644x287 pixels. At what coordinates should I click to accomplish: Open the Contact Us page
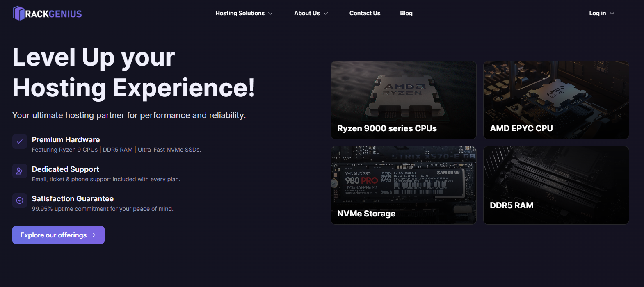pos(365,13)
